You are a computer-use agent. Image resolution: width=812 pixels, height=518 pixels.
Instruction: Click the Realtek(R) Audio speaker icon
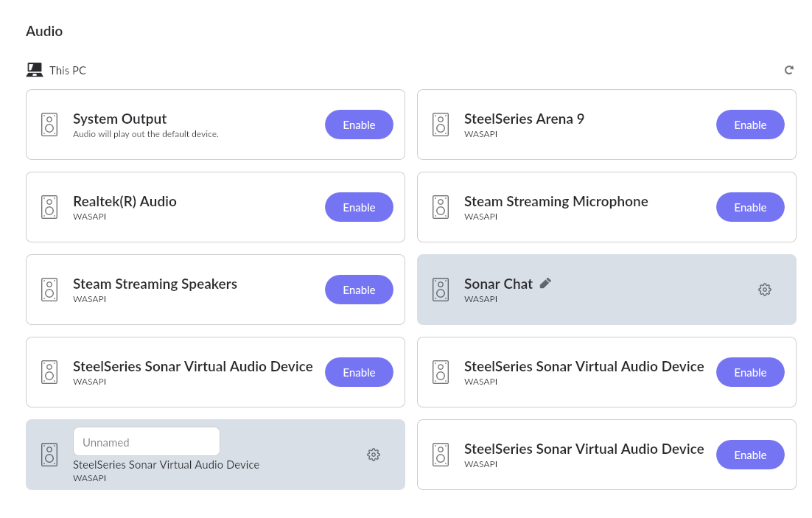49,207
